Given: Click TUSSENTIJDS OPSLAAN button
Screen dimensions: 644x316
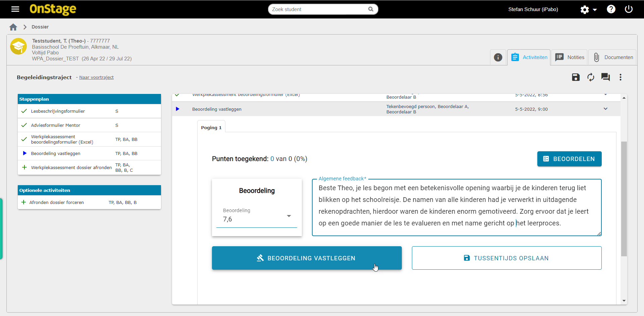Looking at the screenshot, I should (506, 258).
